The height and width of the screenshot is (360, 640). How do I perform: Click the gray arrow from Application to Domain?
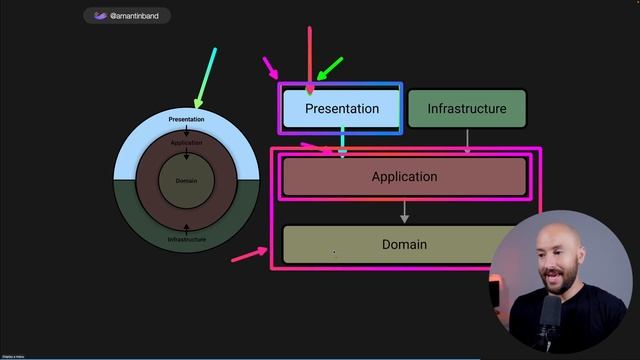(x=404, y=212)
